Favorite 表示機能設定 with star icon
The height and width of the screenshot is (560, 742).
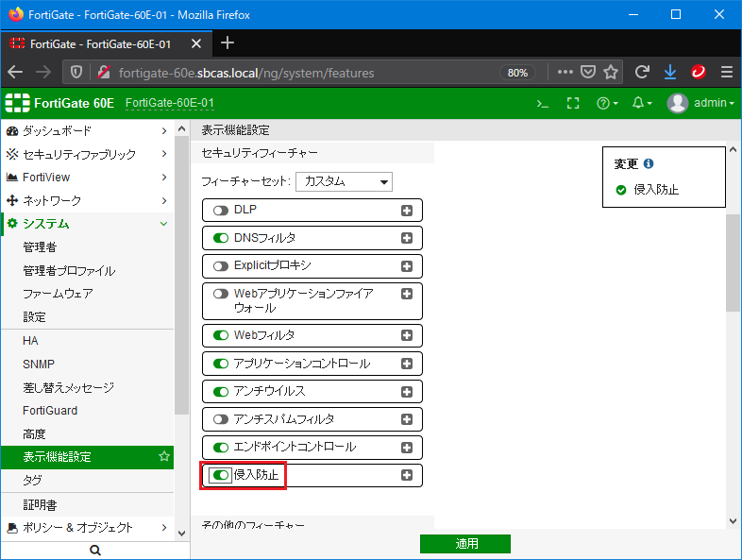click(x=163, y=456)
